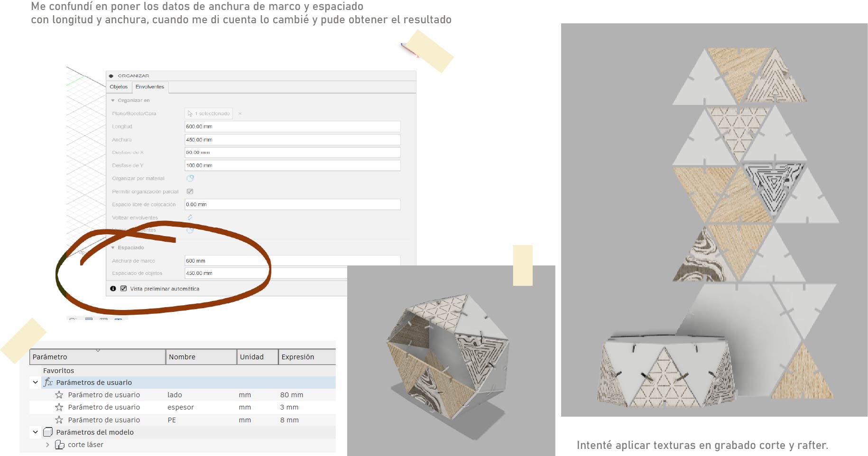This screenshot has height=456, width=868.
Task: Mark the 'PE' parameter as favorite
Action: 59,420
